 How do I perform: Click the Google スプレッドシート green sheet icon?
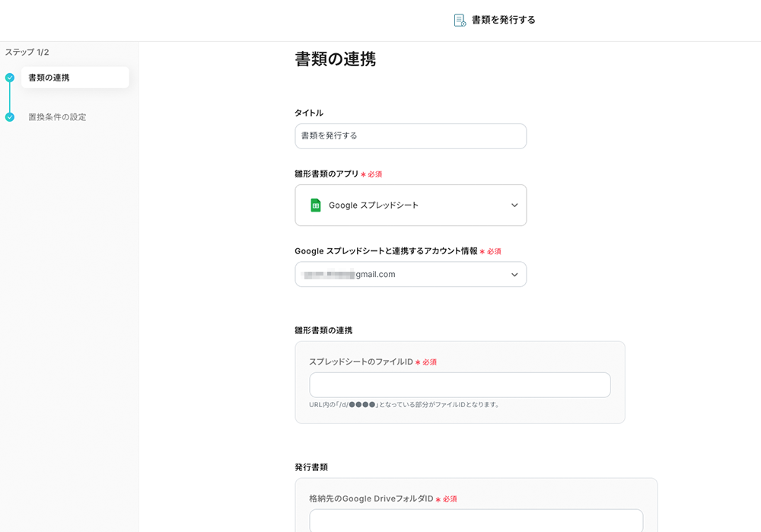pos(316,205)
